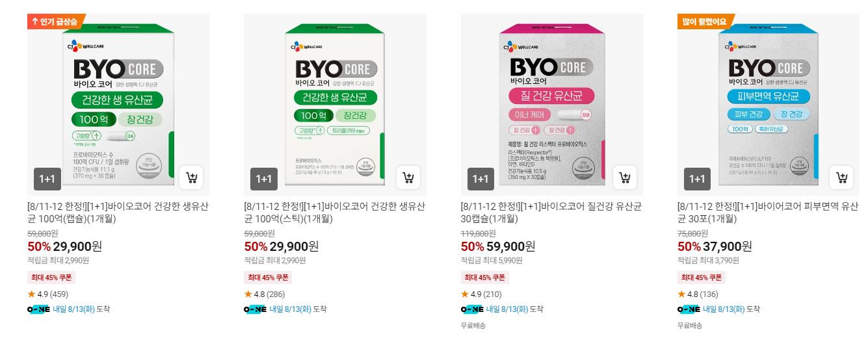The image size is (868, 351).
Task: Click the 1+1 badge on the 질건강 product image
Action: point(480,179)
